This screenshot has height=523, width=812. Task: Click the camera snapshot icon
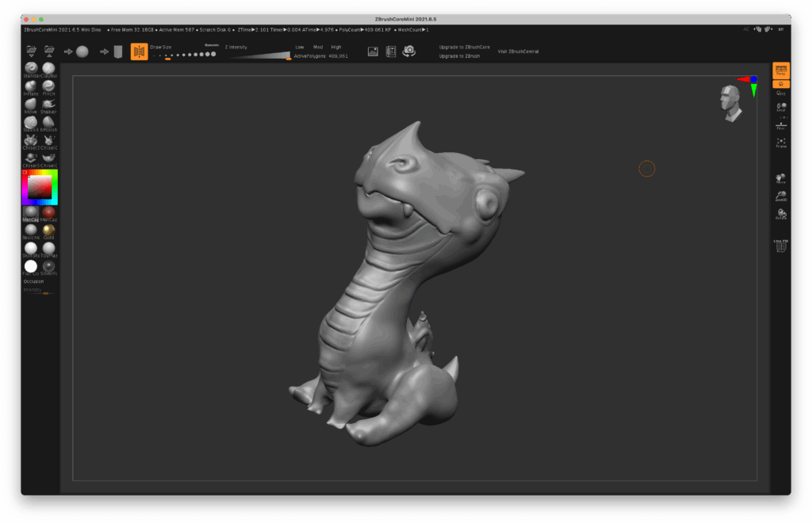[x=409, y=52]
